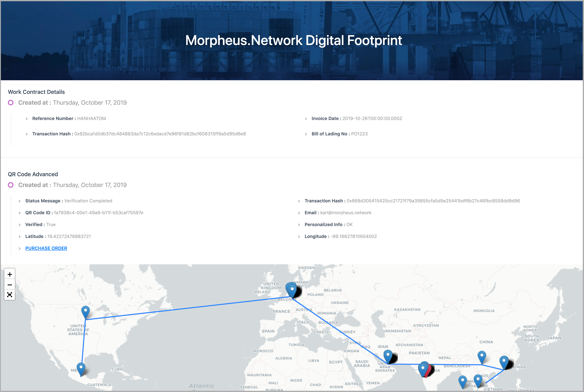Click the map pin in the United States
Image resolution: width=584 pixels, height=392 pixels.
85,310
